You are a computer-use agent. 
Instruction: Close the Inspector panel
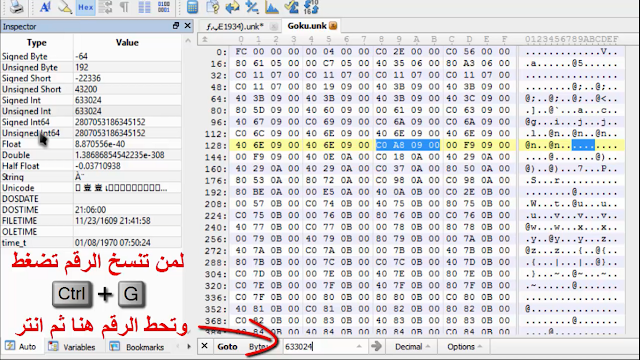(x=187, y=26)
